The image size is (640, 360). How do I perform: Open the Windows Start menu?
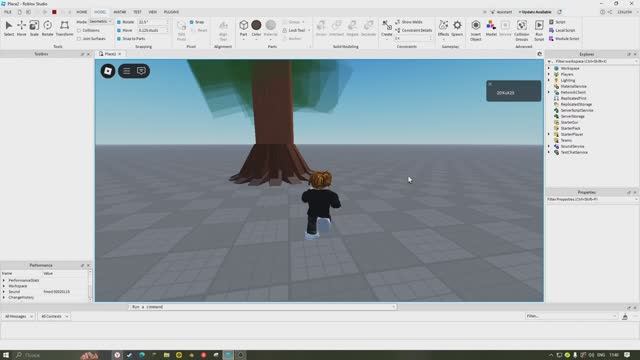tap(6, 355)
